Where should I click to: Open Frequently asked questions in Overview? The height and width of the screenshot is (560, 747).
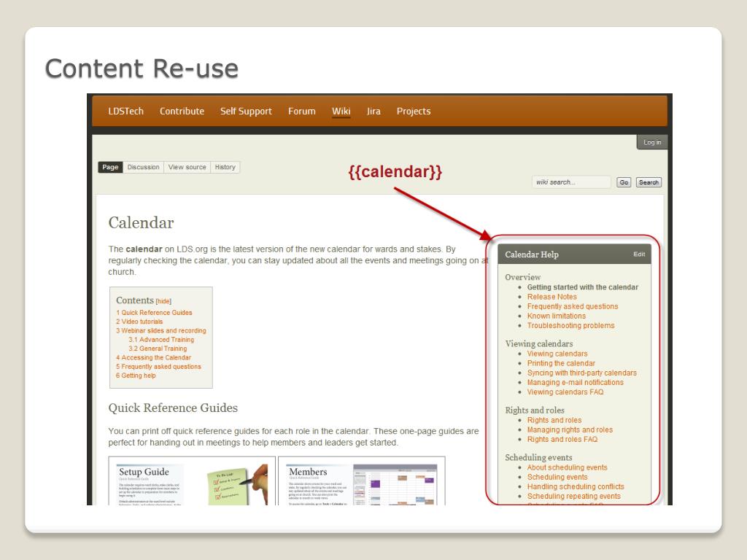573,306
